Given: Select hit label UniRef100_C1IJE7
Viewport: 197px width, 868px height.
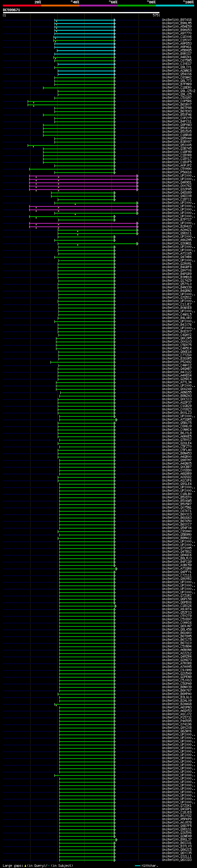Looking at the screenshot, I should click(x=177, y=304).
